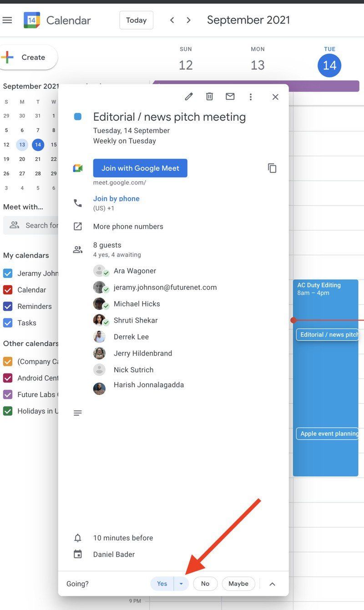Click the external link icon for phone numbers
The height and width of the screenshot is (610, 364).
[x=78, y=226]
